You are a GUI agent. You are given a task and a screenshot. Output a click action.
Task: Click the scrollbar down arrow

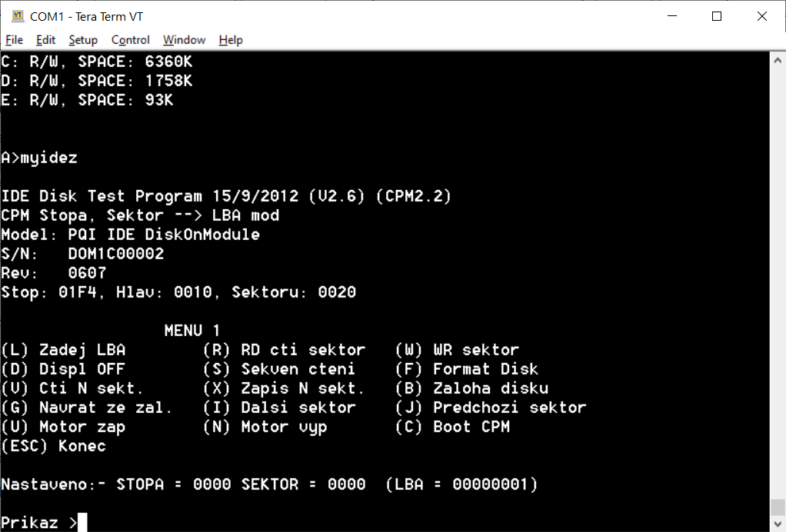coord(778,524)
